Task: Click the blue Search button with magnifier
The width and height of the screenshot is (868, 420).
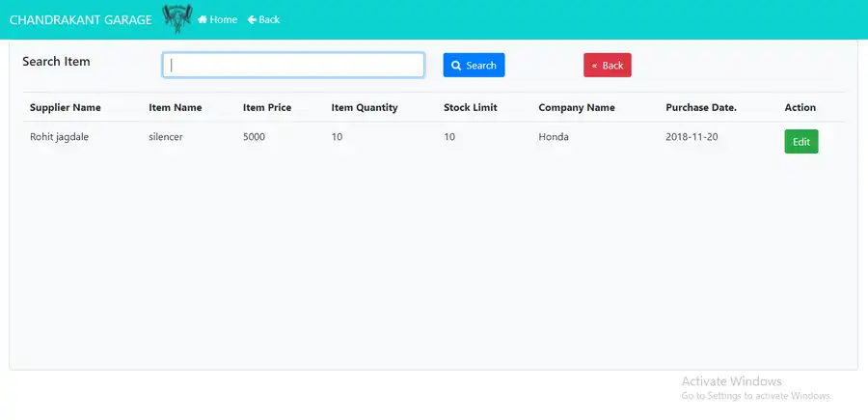Action: (x=474, y=66)
